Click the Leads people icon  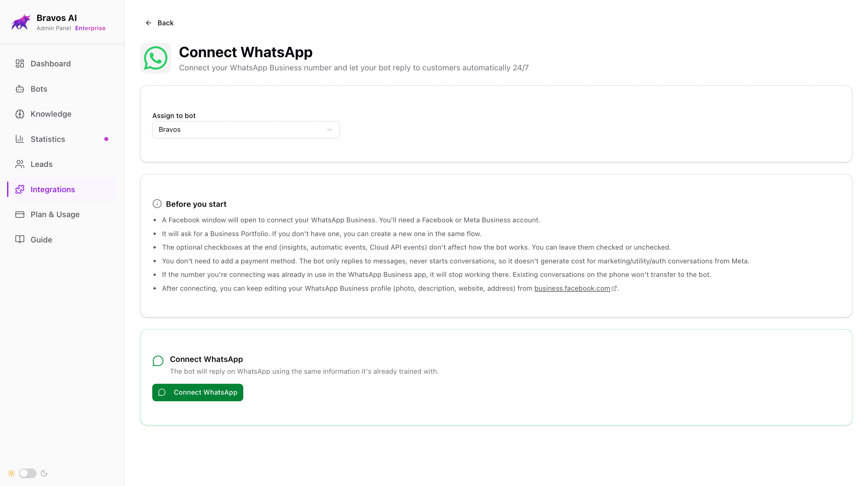(x=20, y=164)
